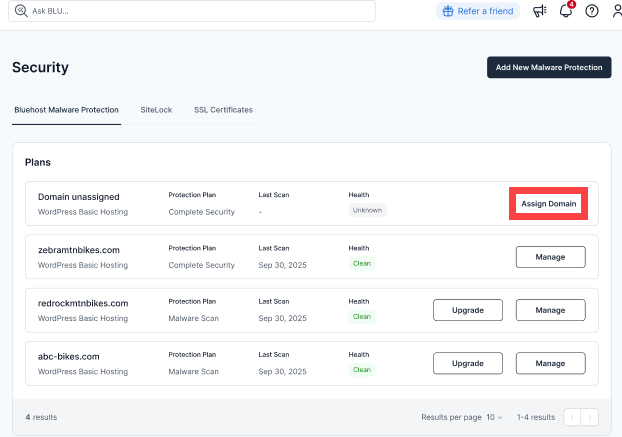Open the Refer a friend link

(478, 11)
